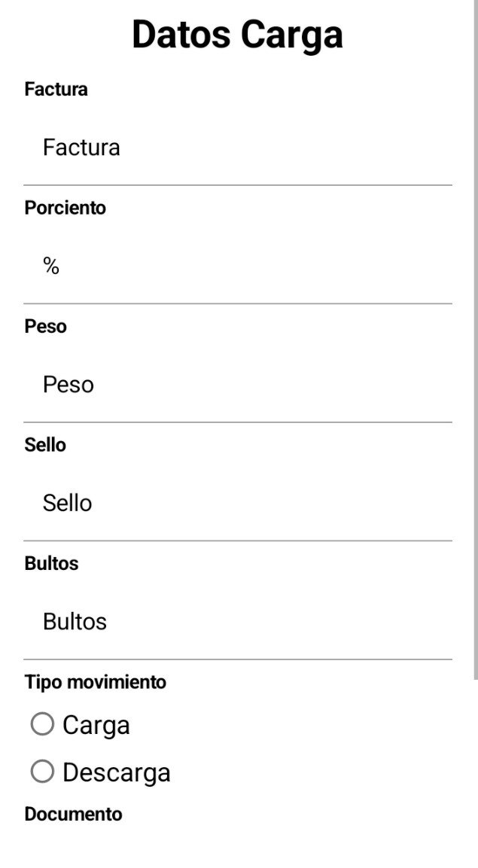Focus the Porciento % input field

click(x=237, y=266)
